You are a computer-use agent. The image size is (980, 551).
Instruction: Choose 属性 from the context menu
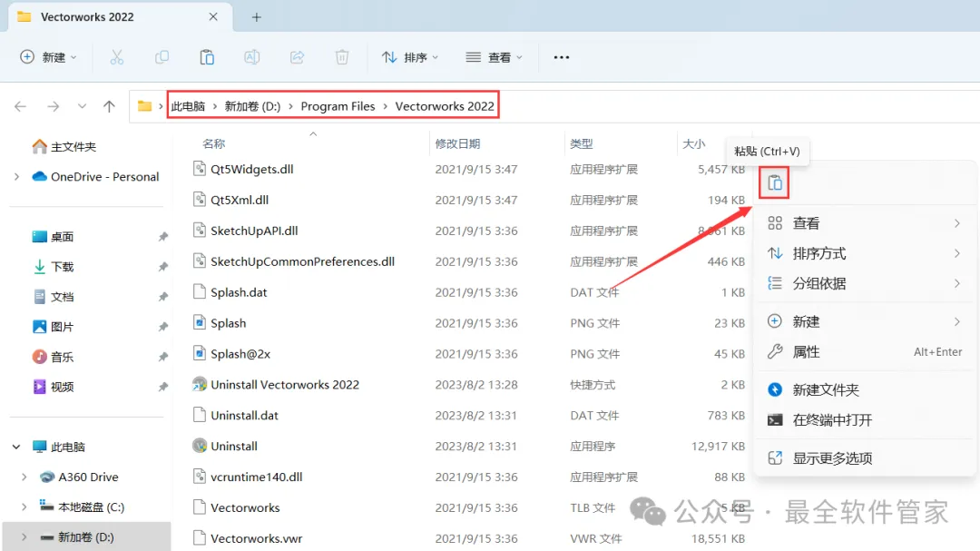pos(865,352)
